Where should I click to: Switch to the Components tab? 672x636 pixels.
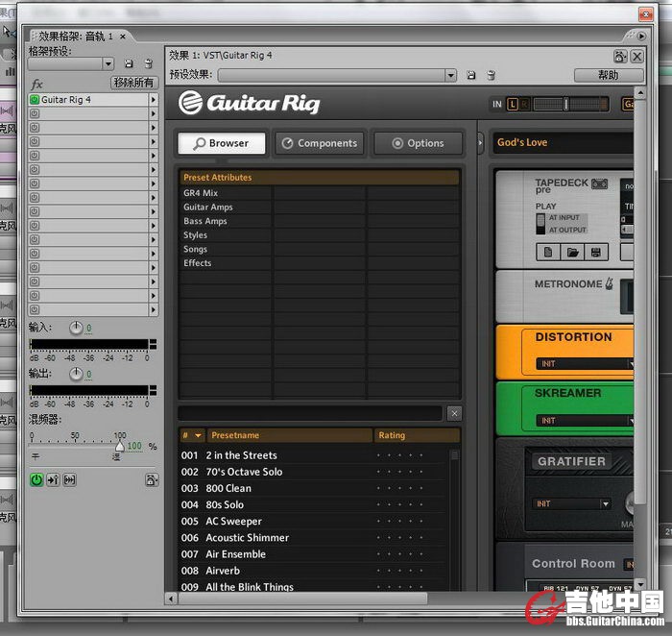click(320, 143)
